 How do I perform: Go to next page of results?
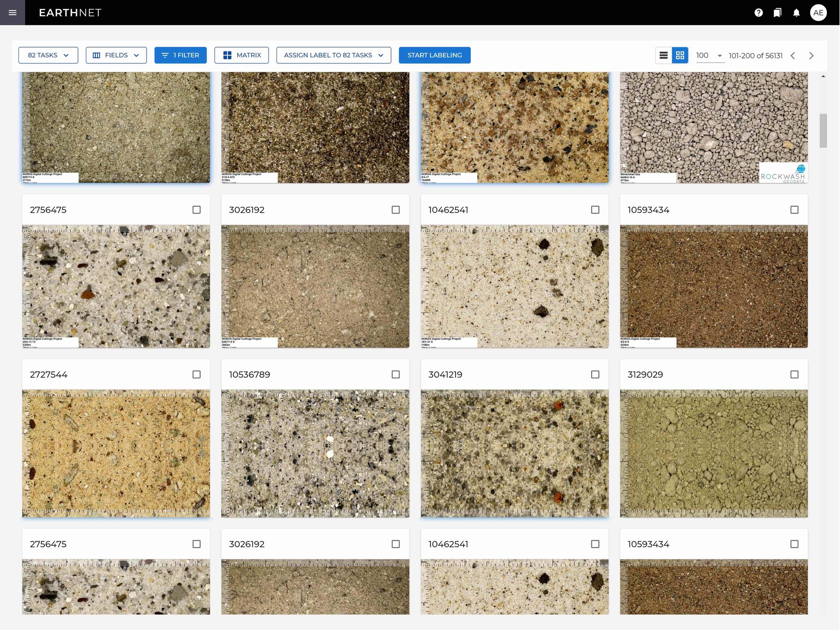pyautogui.click(x=811, y=56)
